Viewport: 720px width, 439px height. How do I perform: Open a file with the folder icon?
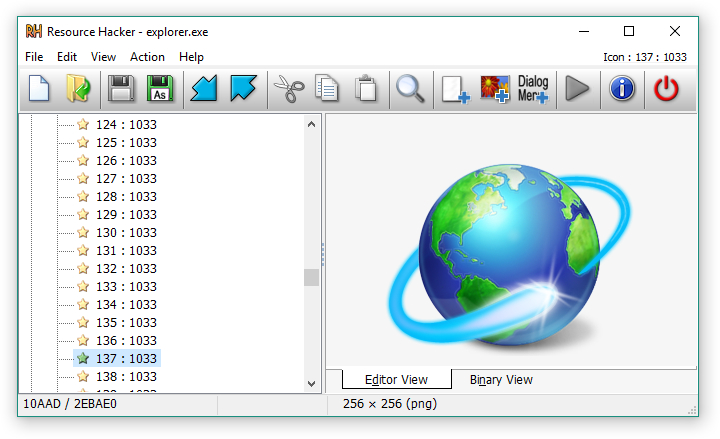coord(78,88)
